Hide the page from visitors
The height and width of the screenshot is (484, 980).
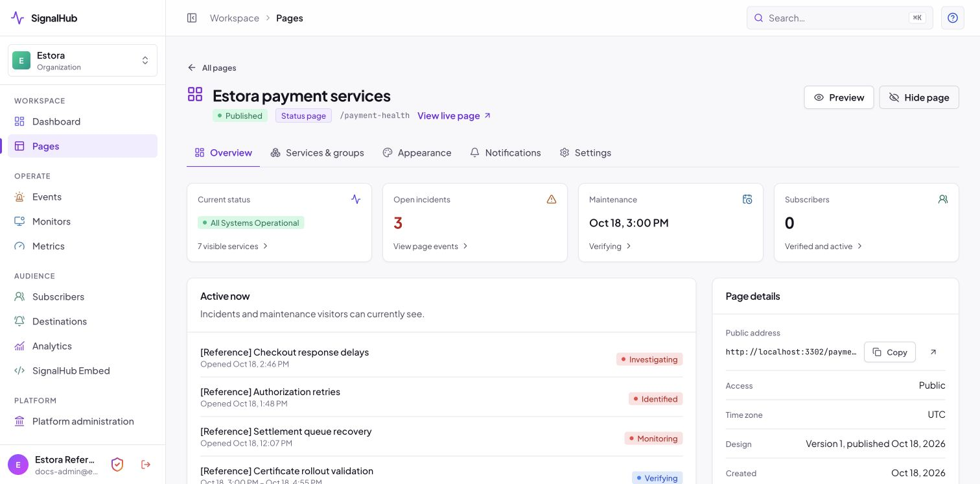pos(919,97)
